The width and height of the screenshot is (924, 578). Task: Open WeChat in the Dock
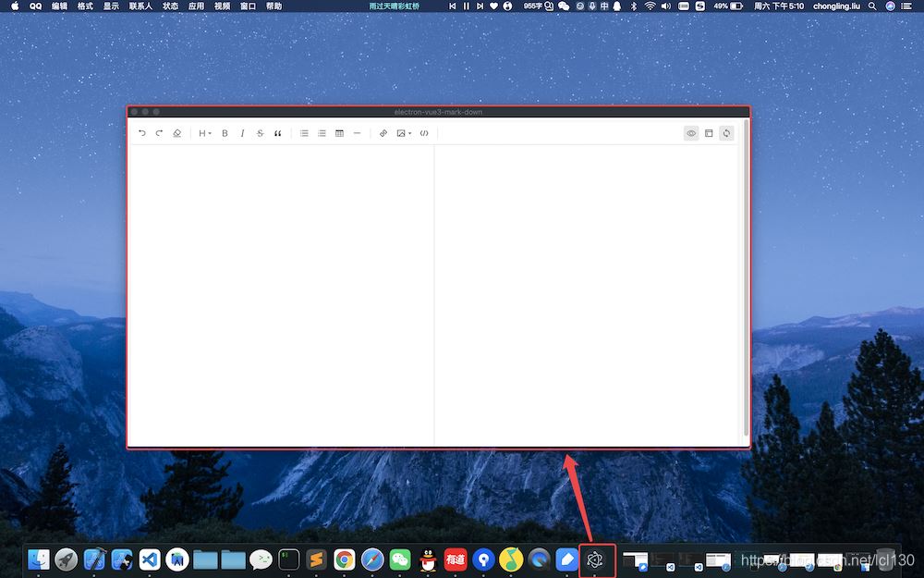click(x=400, y=560)
